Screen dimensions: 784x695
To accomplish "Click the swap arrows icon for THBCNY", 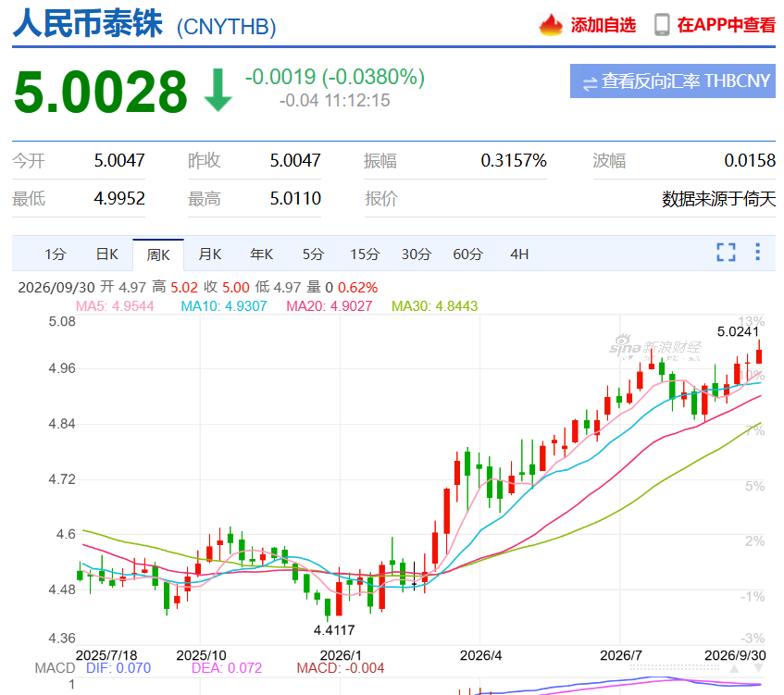I will tap(590, 82).
